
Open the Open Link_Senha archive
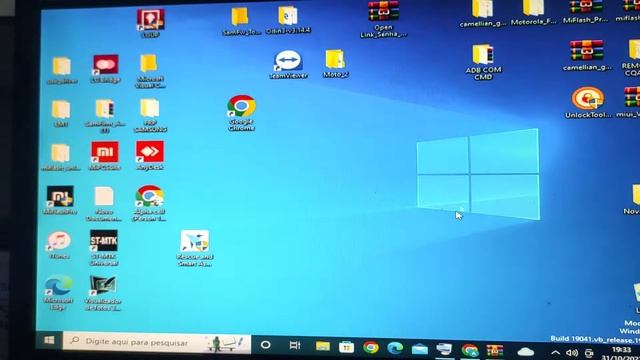pos(383,19)
